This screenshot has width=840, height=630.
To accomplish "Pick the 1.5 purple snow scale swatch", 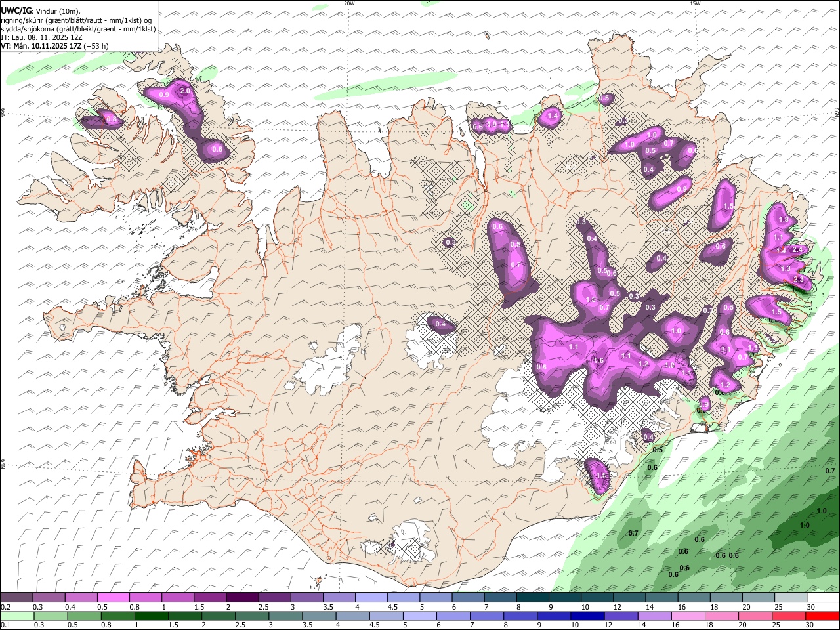I will pyautogui.click(x=210, y=598).
